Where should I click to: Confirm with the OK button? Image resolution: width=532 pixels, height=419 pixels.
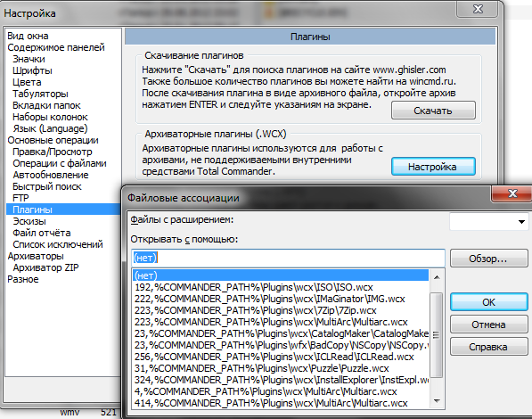click(489, 302)
